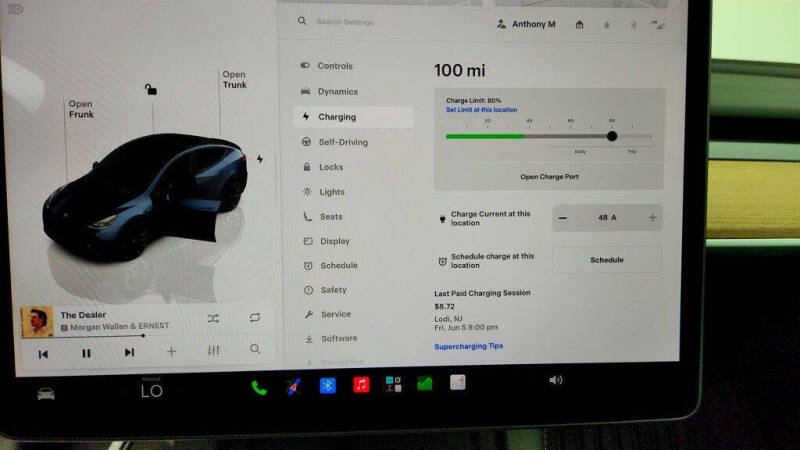Open the Dynamics settings menu
The width and height of the screenshot is (800, 450).
point(330,91)
